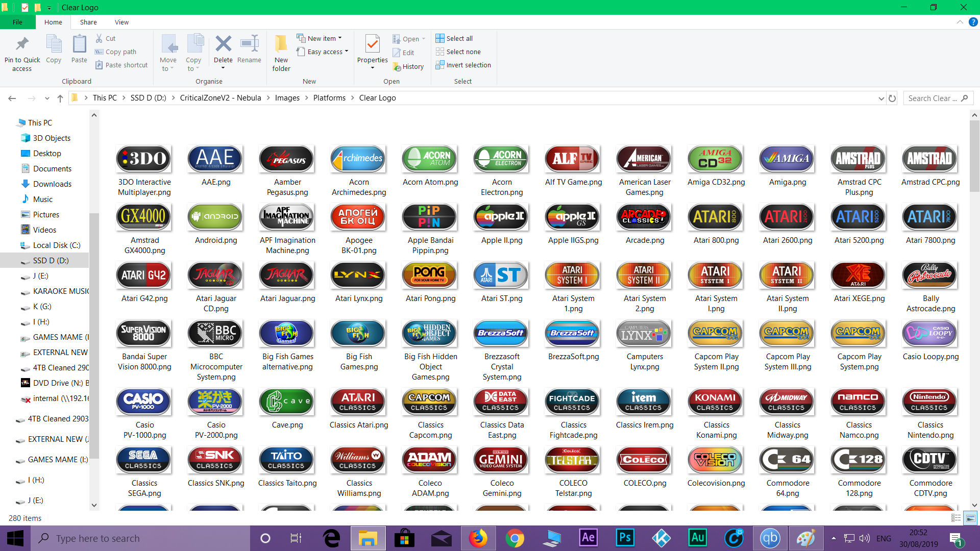Open the Properties icon
The width and height of the screenshot is (980, 551).
click(x=372, y=44)
